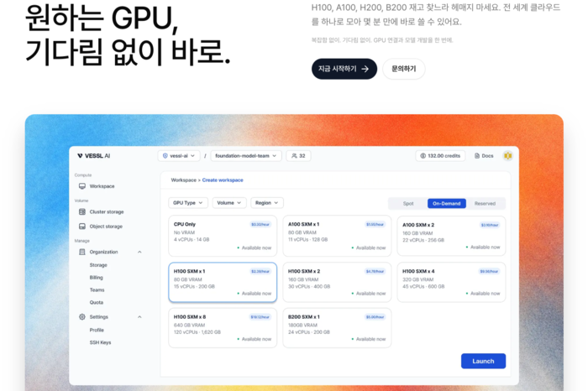The image size is (588, 391).
Task: Select the CPU Only instance card
Action: click(x=223, y=236)
